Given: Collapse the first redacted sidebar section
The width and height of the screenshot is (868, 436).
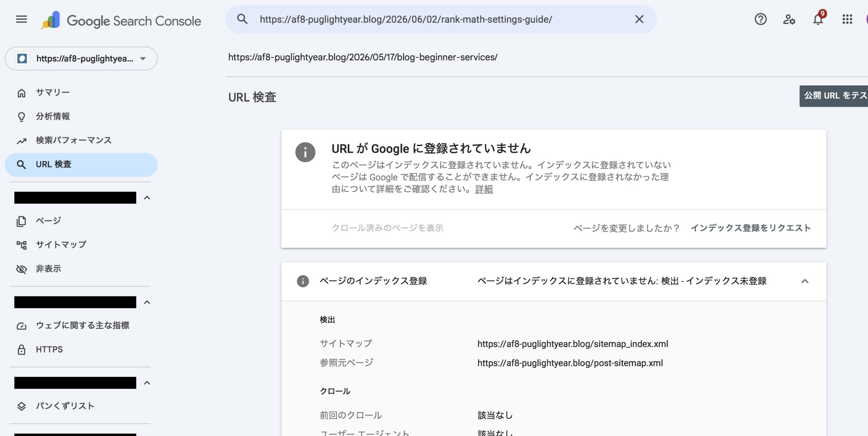Looking at the screenshot, I should click(x=147, y=198).
